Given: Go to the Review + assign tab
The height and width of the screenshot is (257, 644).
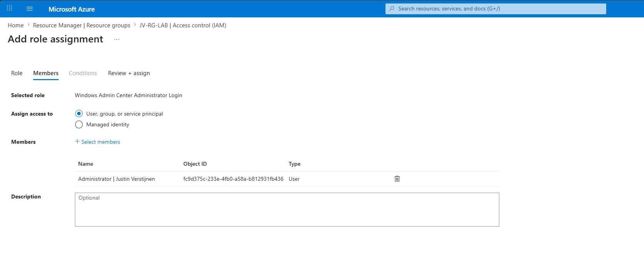Looking at the screenshot, I should (x=129, y=73).
